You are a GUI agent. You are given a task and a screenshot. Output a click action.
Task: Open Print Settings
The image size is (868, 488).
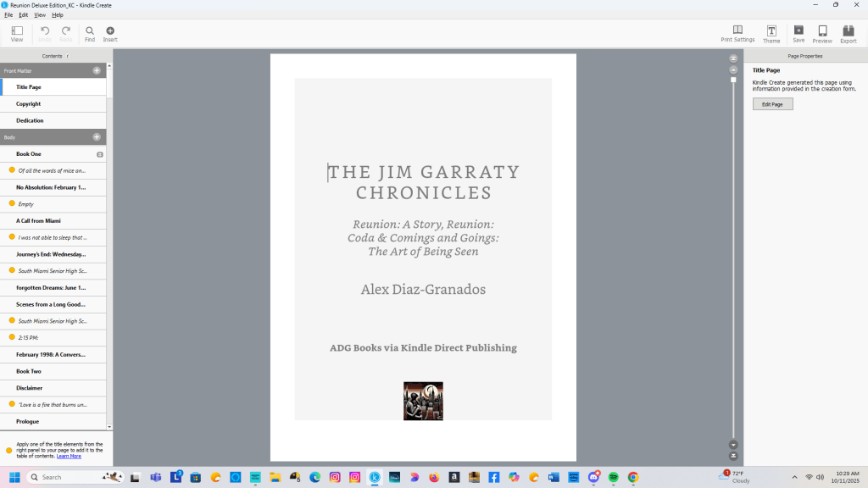pyautogui.click(x=737, y=34)
